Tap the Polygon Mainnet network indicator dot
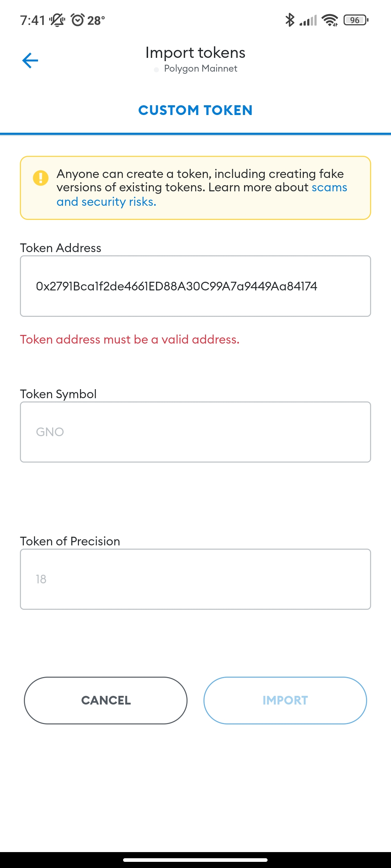 click(156, 69)
